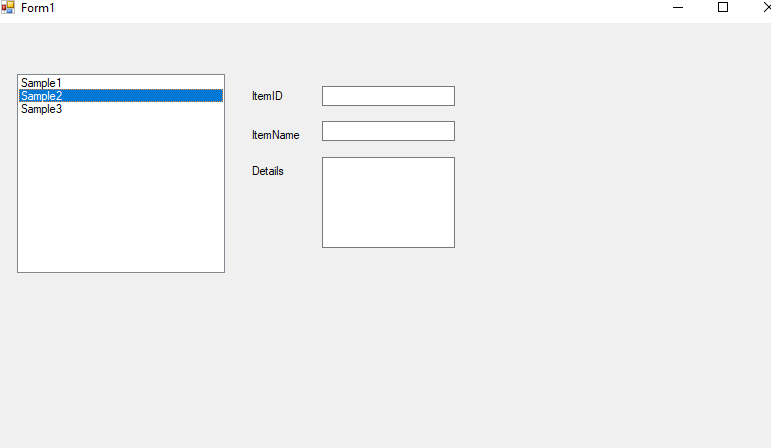The width and height of the screenshot is (771, 448).
Task: Click the ItemName label
Action: tap(275, 135)
